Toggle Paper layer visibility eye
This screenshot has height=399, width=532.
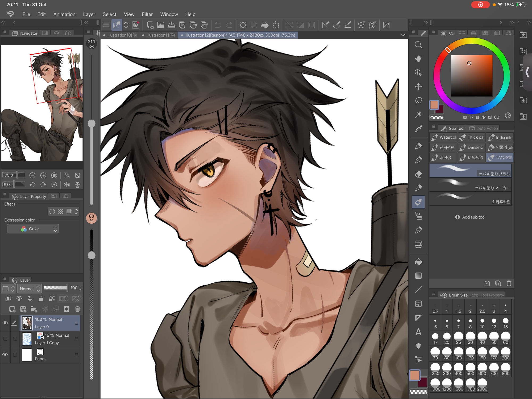pyautogui.click(x=5, y=355)
